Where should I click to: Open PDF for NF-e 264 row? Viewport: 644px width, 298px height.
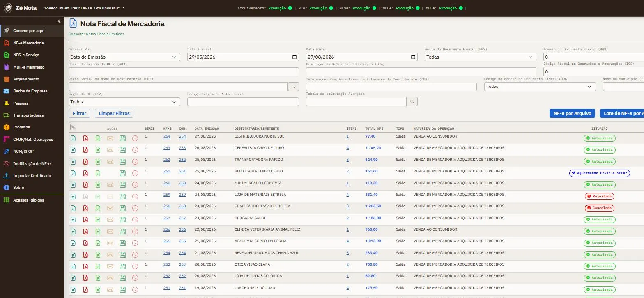tap(85, 138)
